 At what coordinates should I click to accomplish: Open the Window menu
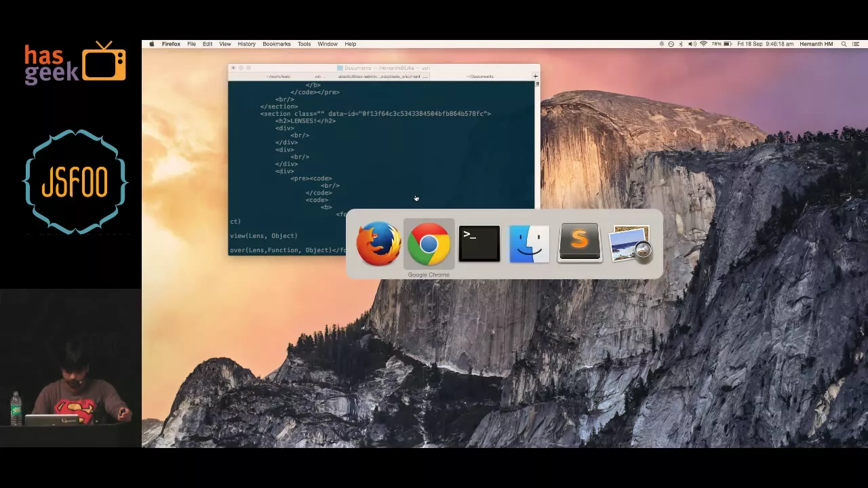click(x=328, y=44)
